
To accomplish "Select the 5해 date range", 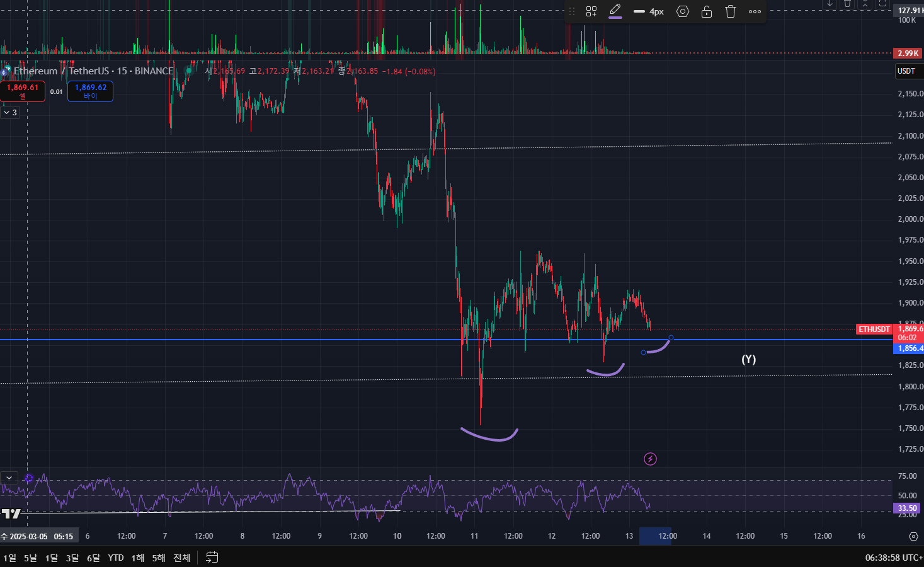I will point(159,558).
